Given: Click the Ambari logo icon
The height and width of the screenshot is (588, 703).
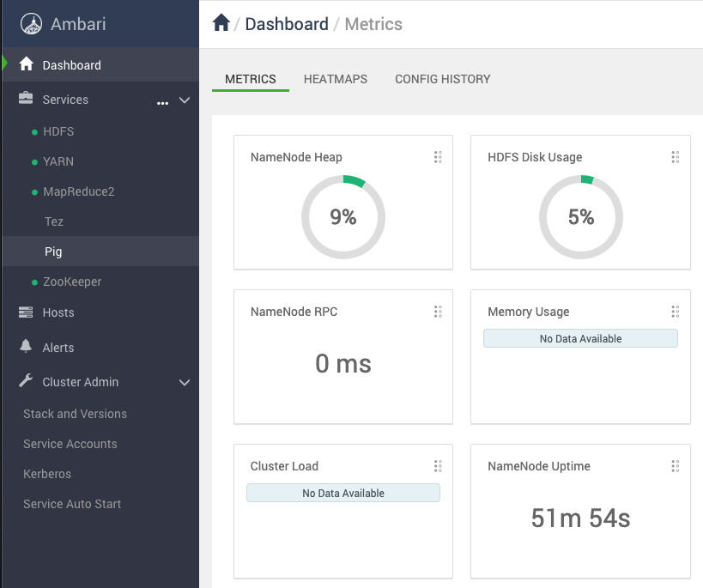Looking at the screenshot, I should coord(32,24).
